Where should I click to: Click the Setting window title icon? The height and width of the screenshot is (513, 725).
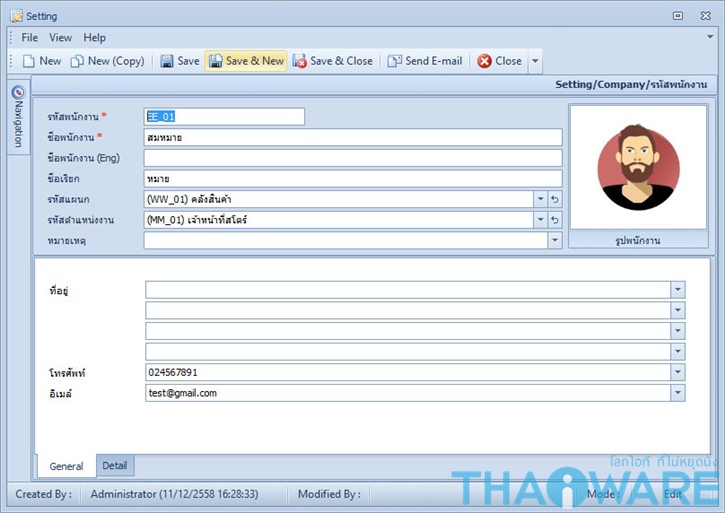16,16
